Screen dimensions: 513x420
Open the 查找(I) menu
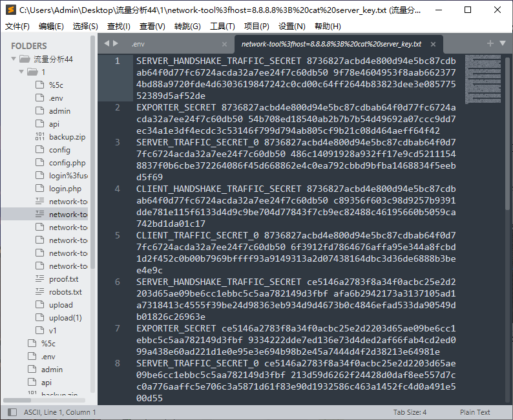(119, 26)
